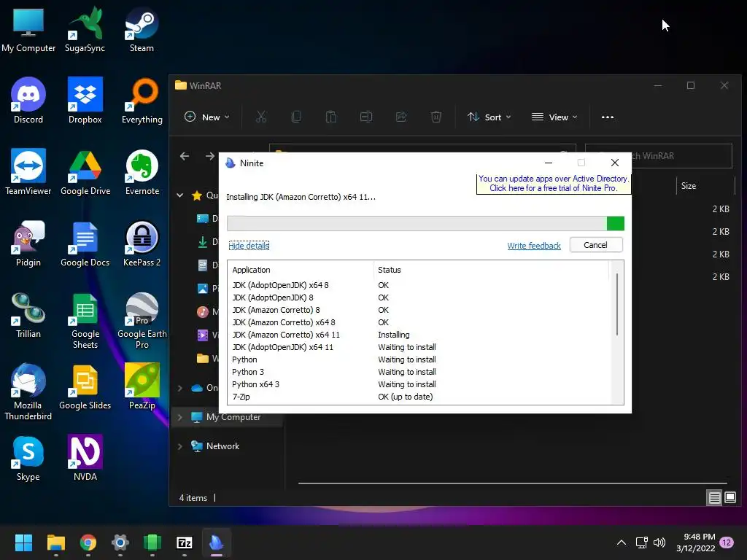
Task: Launch Mozilla Thunderbird from desktop
Action: click(x=28, y=392)
